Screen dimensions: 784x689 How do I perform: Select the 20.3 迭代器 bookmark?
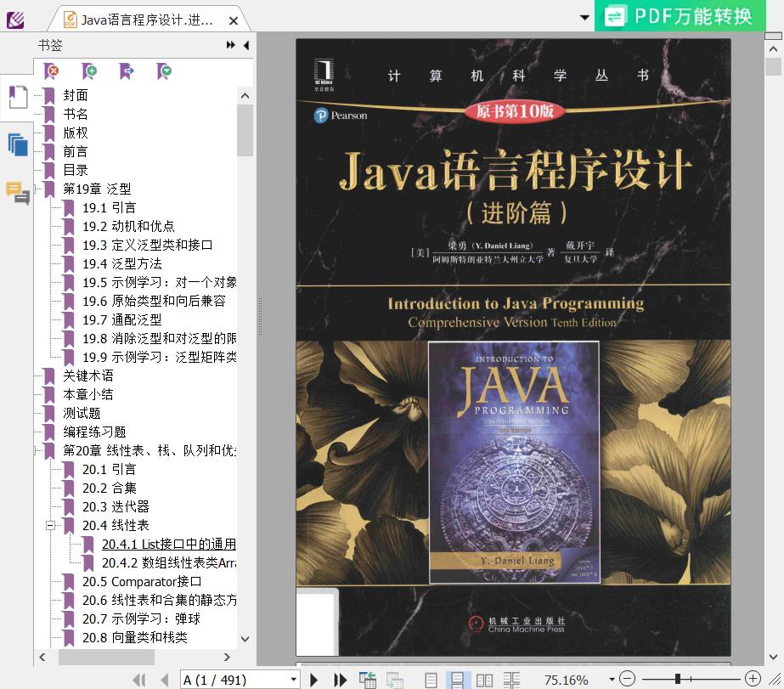coord(116,507)
